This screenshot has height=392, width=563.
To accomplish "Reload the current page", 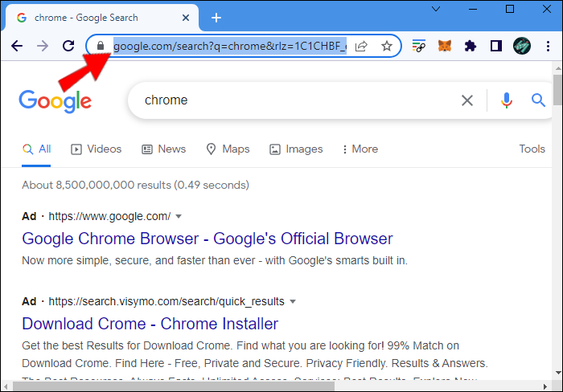I will pos(68,47).
